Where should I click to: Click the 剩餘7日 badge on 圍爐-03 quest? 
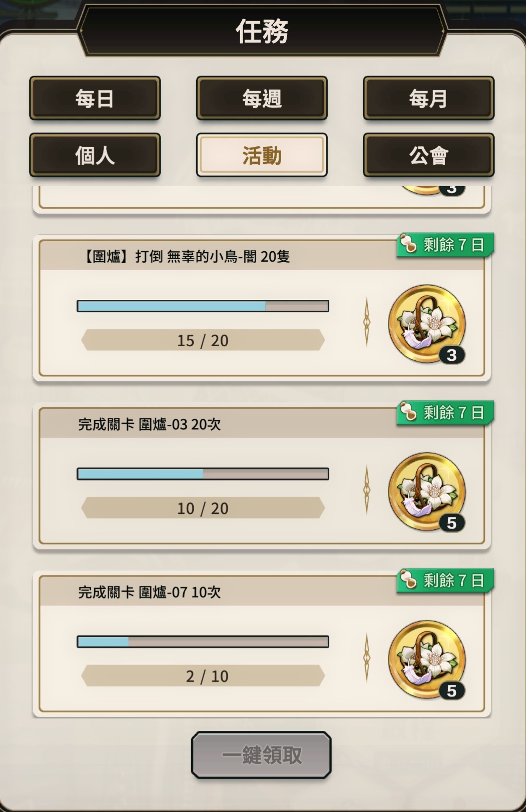coord(446,413)
